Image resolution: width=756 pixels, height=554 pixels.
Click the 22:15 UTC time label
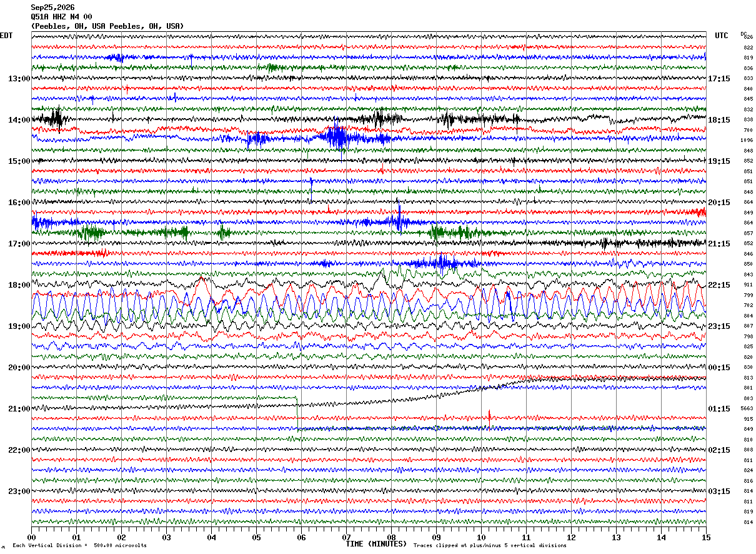719,285
